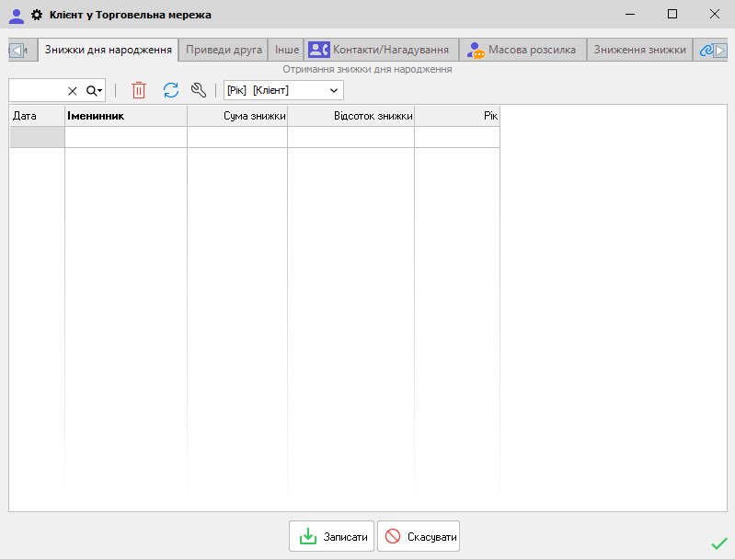Click the settings gear icon in title bar

[x=37, y=15]
